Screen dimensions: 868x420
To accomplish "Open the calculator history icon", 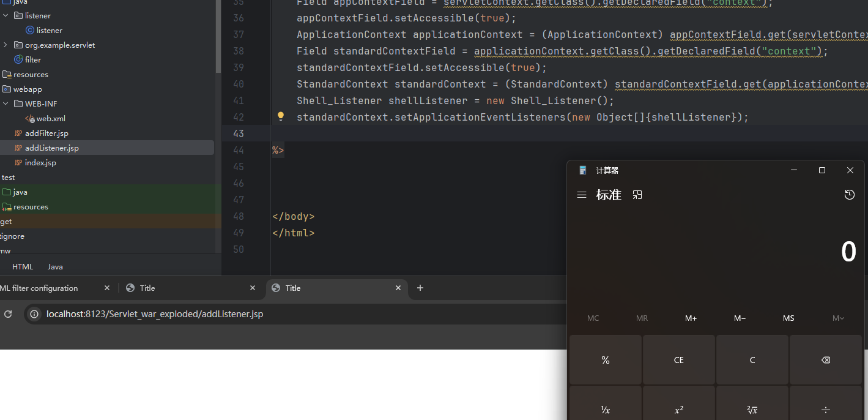I will pos(849,195).
